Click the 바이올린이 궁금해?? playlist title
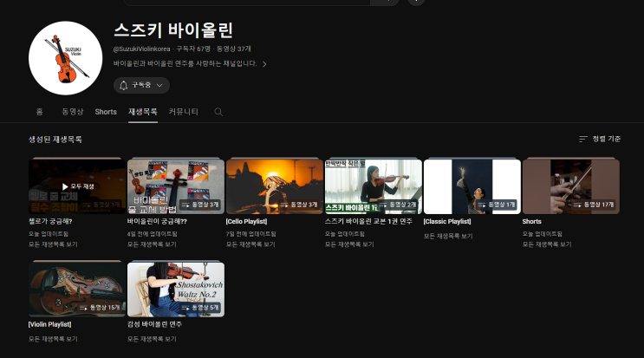Image resolution: width=644 pixels, height=358 pixels. pyautogui.click(x=157, y=221)
